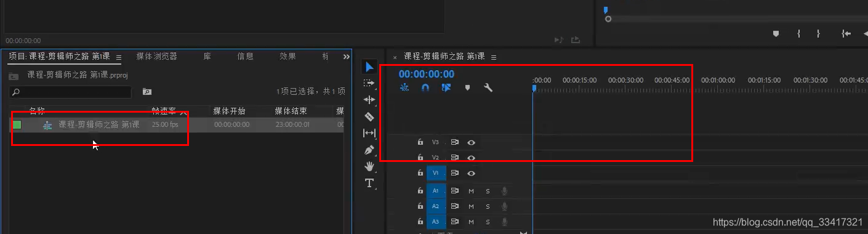The image size is (868, 234).
Task: Mark Out point in Program monitor
Action: (818, 33)
